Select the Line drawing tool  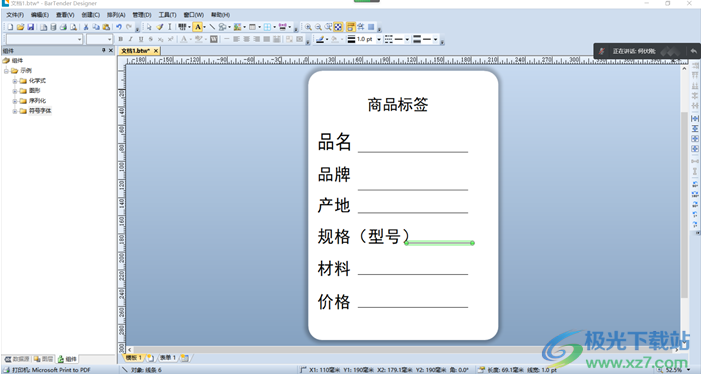[212, 27]
